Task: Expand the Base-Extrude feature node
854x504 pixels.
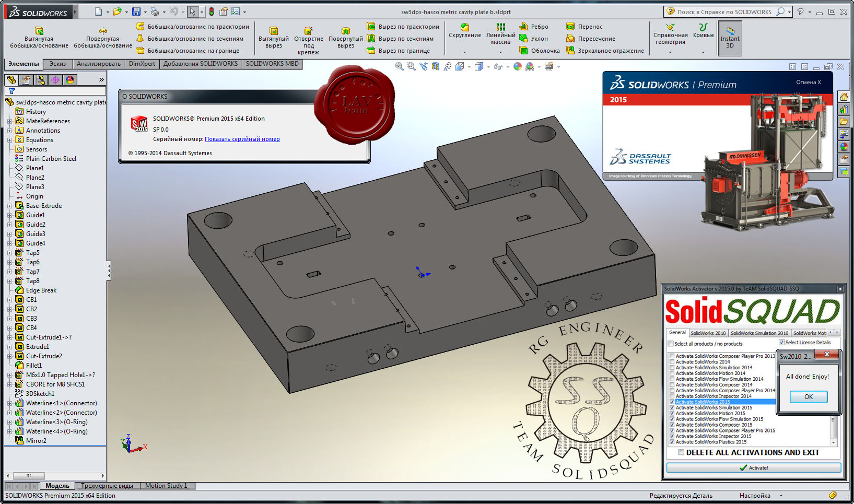Action: [9, 206]
